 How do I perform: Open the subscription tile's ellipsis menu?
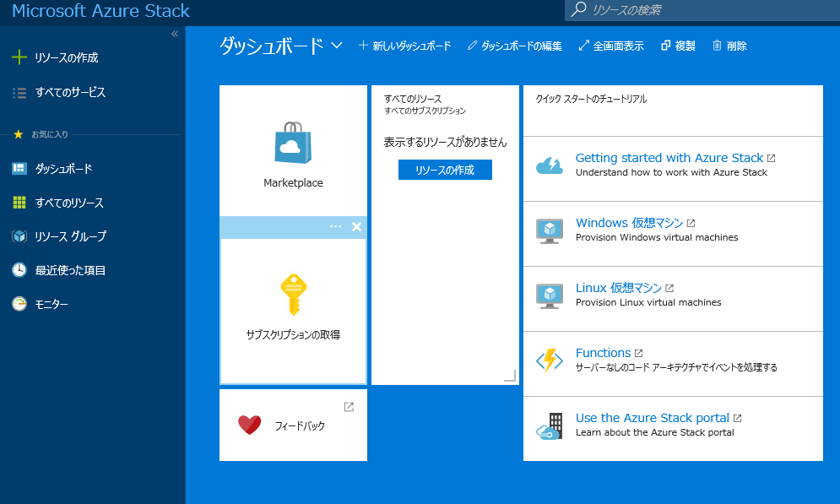click(x=335, y=226)
